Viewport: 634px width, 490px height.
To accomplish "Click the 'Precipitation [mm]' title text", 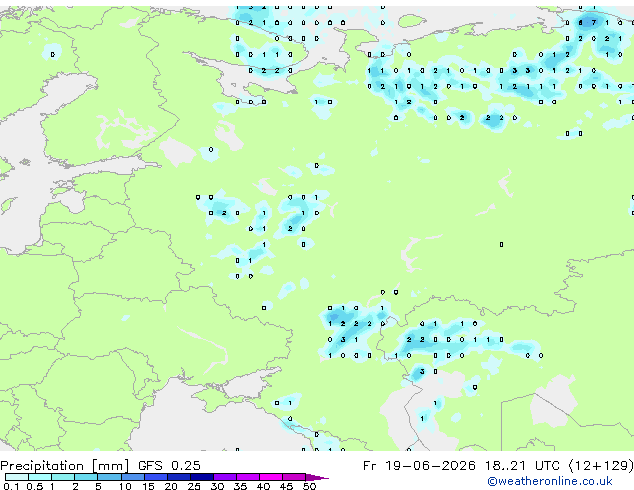I will (x=64, y=466).
